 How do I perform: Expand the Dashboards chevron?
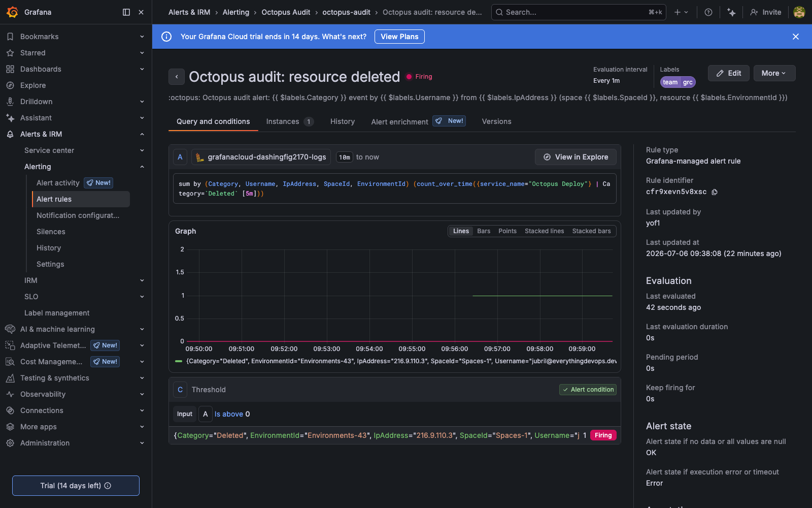pyautogui.click(x=142, y=69)
